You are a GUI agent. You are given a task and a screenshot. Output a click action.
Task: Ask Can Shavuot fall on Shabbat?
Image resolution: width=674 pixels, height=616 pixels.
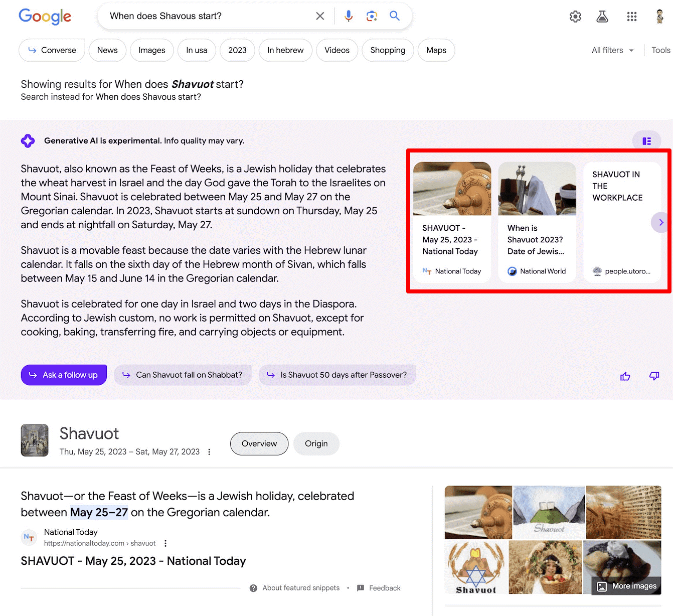(183, 375)
